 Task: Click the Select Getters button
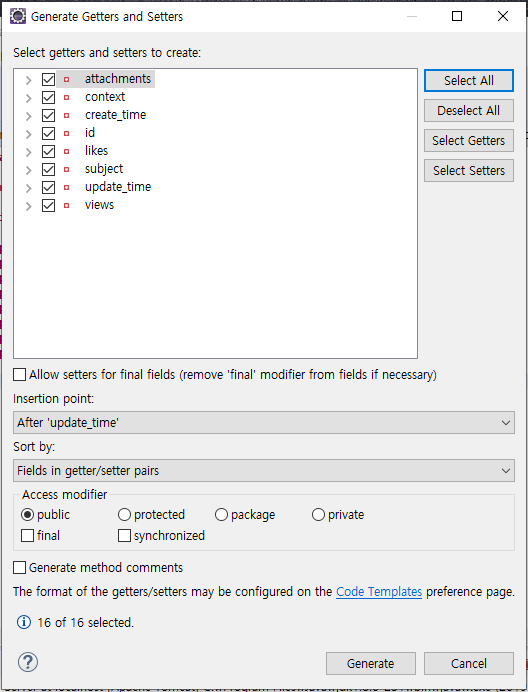coord(469,140)
